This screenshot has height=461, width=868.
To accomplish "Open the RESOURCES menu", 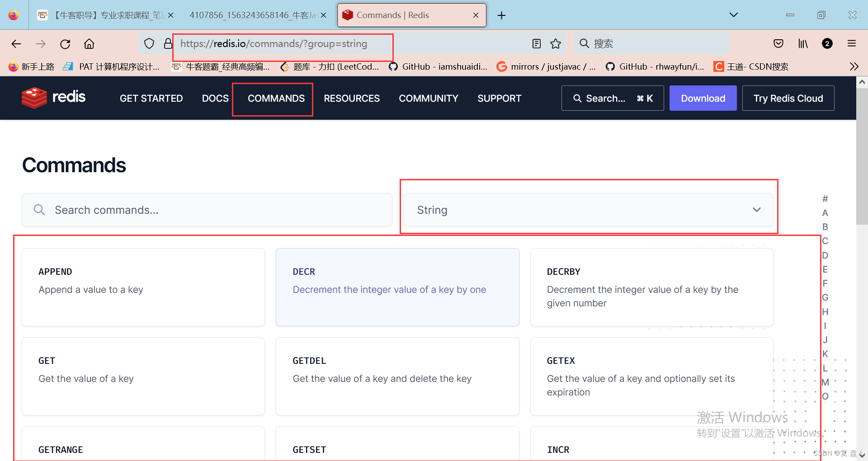I will pyautogui.click(x=352, y=98).
